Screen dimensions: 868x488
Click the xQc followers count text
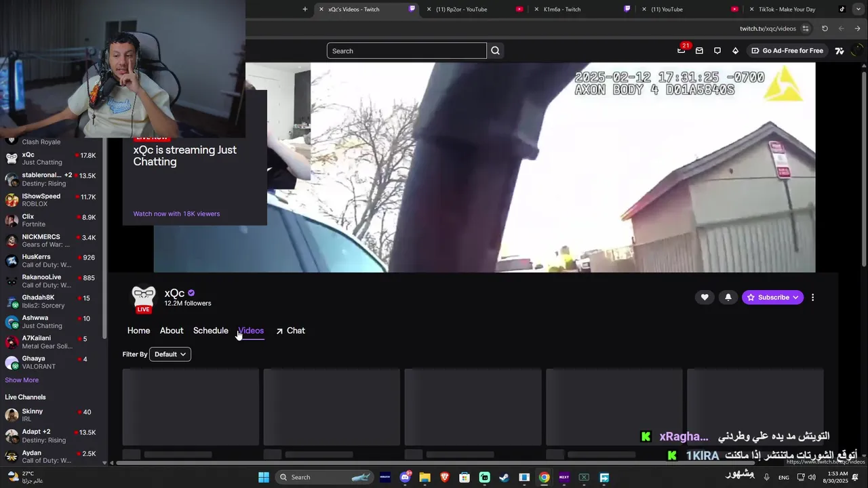(x=188, y=304)
